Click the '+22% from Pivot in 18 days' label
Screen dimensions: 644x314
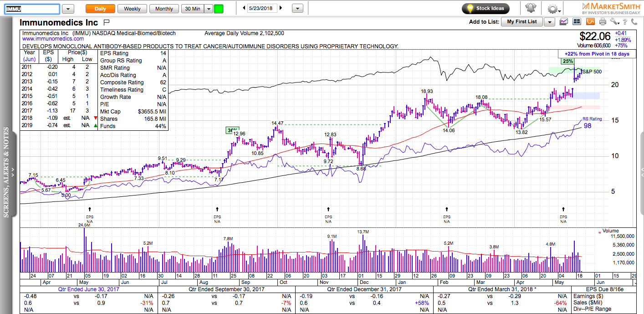(x=596, y=54)
